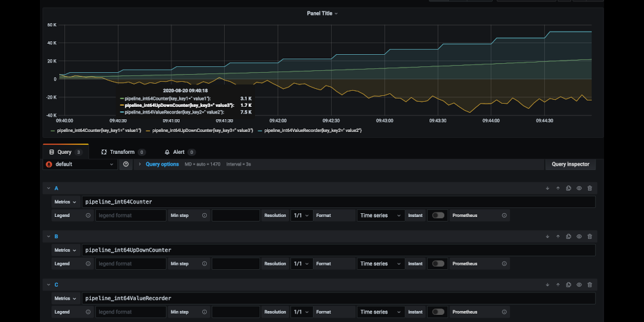
Task: Click the 'Interval = 3s' text
Action: click(239, 164)
